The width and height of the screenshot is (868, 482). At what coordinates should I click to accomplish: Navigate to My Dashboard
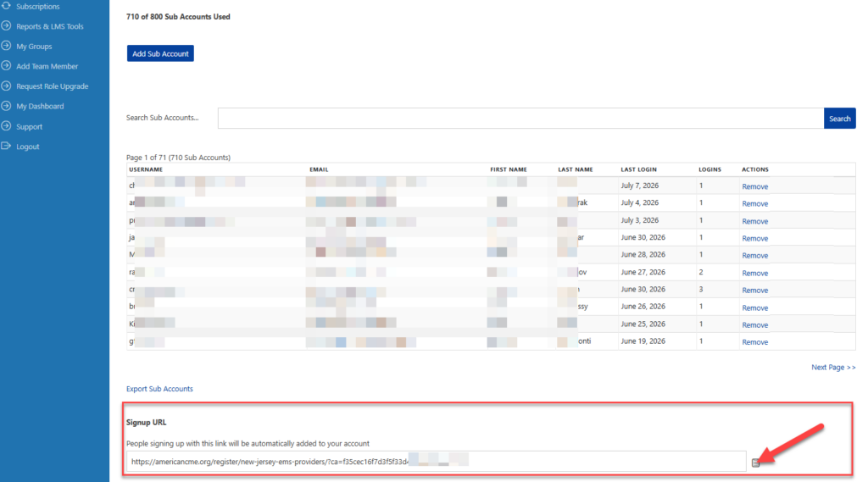(40, 106)
